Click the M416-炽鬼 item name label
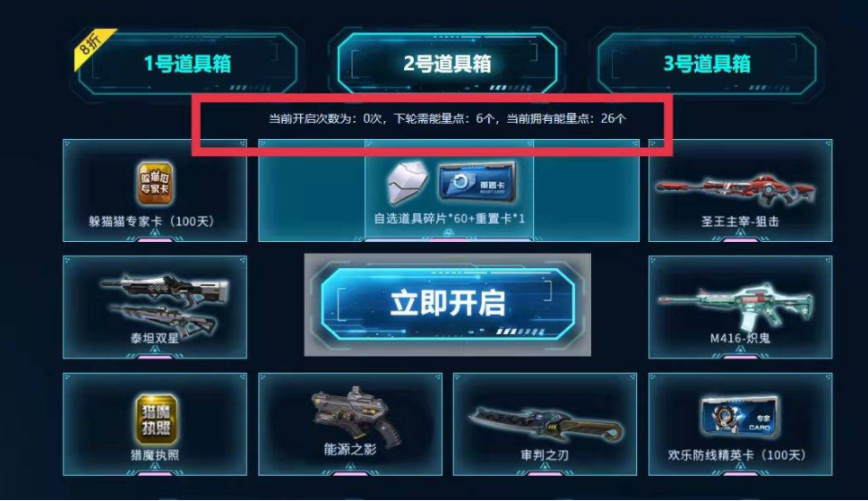The width and height of the screenshot is (868, 501). tap(740, 338)
